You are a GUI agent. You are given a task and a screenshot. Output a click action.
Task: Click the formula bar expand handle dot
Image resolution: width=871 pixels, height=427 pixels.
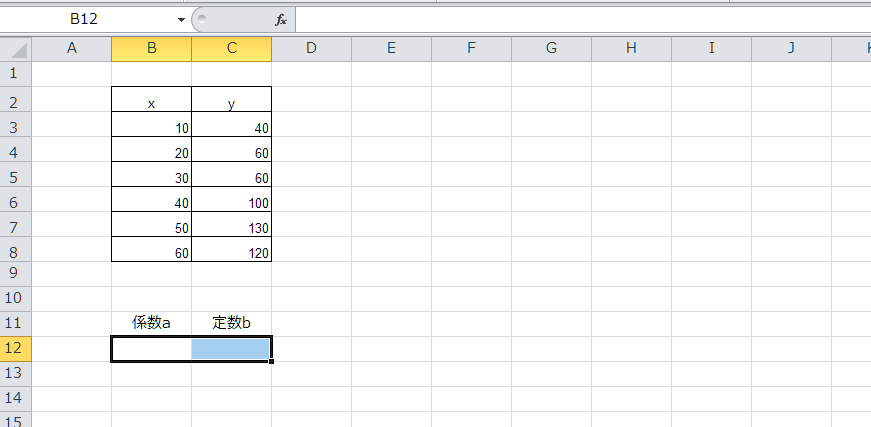tap(202, 19)
